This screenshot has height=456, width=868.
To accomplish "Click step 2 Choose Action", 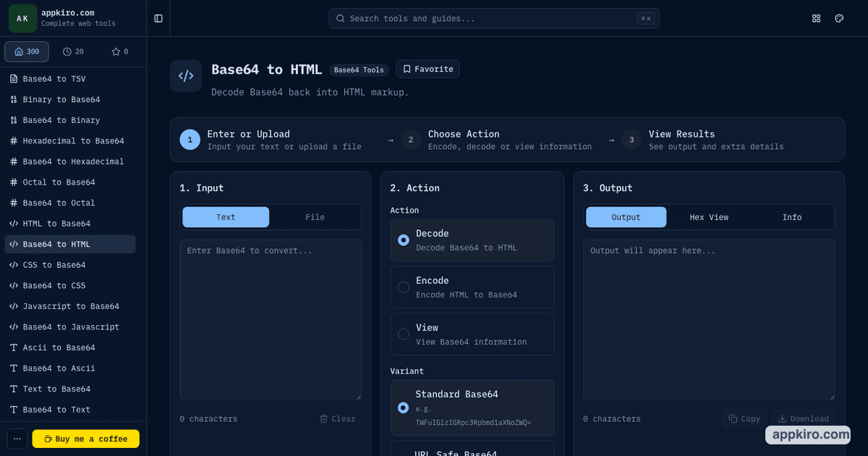I will [x=496, y=140].
